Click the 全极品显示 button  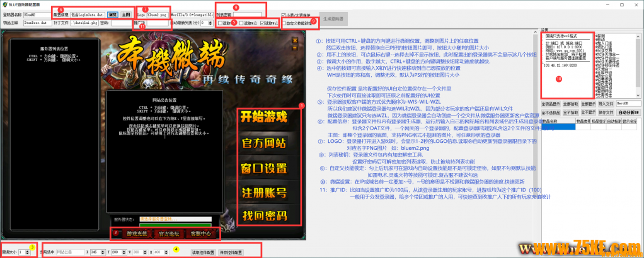click(551, 104)
